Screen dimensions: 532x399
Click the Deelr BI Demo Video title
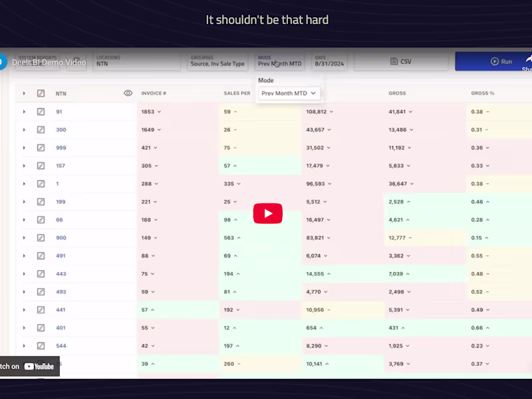click(49, 63)
